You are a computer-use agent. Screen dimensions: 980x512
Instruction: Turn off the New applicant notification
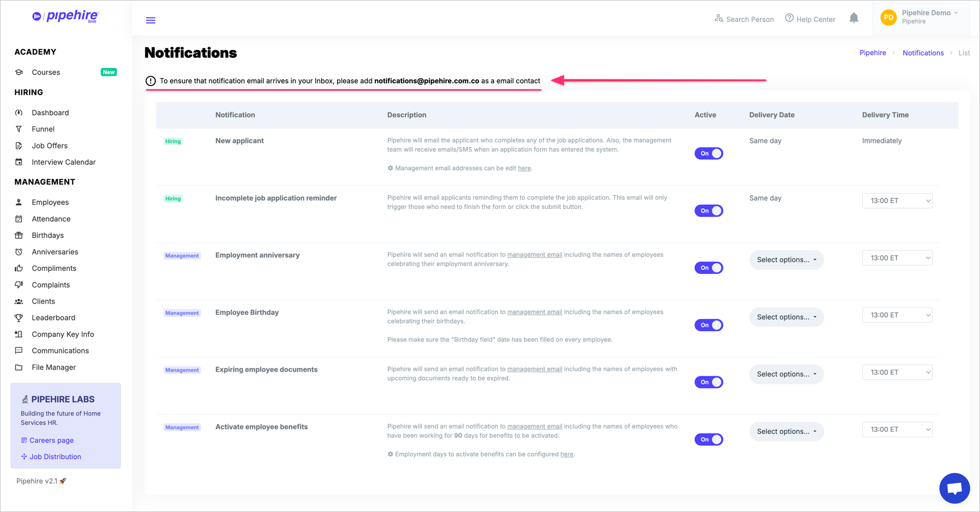click(708, 154)
